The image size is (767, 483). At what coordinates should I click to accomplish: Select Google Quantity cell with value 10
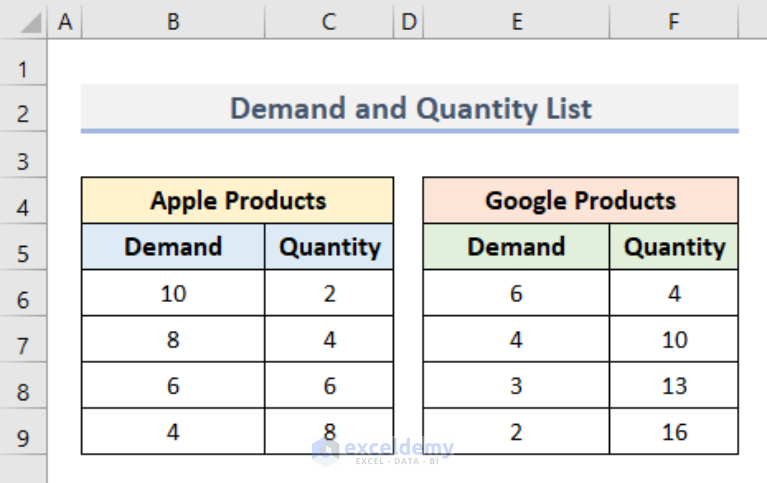coord(674,339)
